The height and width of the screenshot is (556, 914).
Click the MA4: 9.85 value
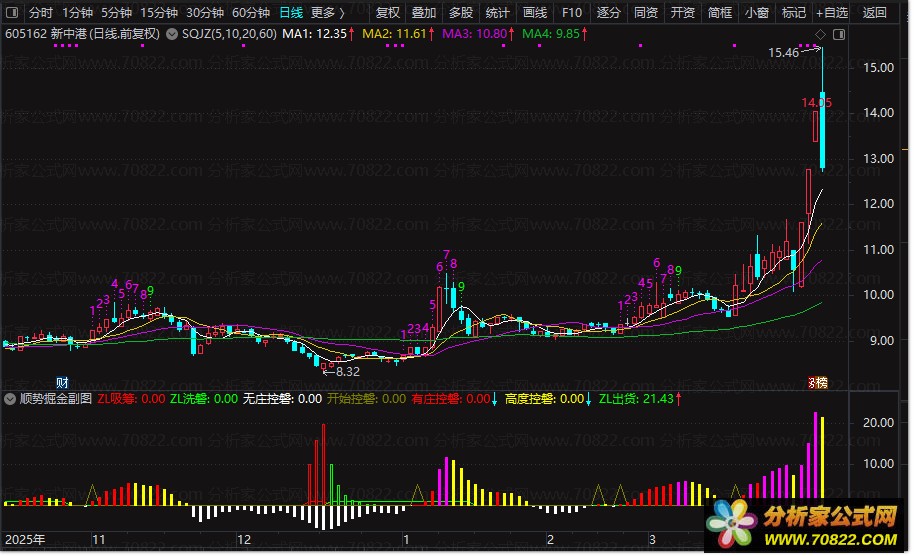coord(551,34)
